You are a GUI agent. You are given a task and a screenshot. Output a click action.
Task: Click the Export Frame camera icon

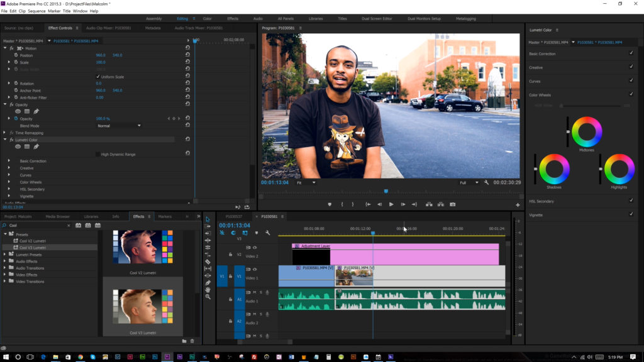coord(453,204)
